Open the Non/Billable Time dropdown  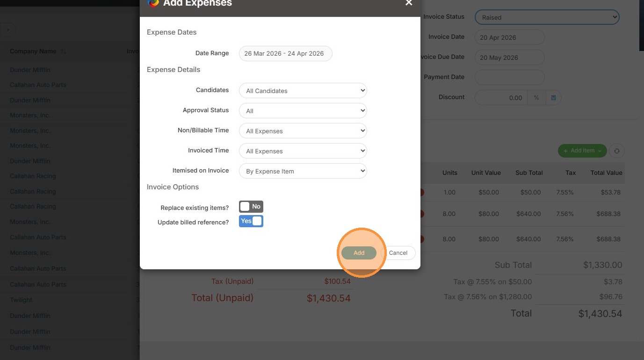303,131
